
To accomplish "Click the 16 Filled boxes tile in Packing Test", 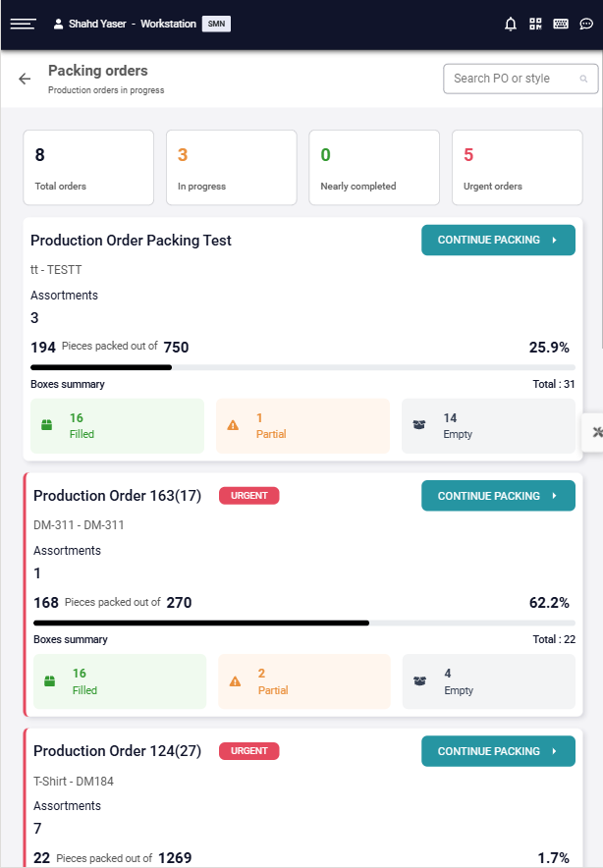I will [x=117, y=425].
